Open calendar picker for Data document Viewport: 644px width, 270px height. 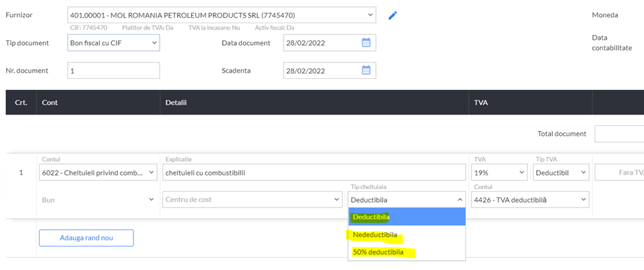pyautogui.click(x=366, y=42)
